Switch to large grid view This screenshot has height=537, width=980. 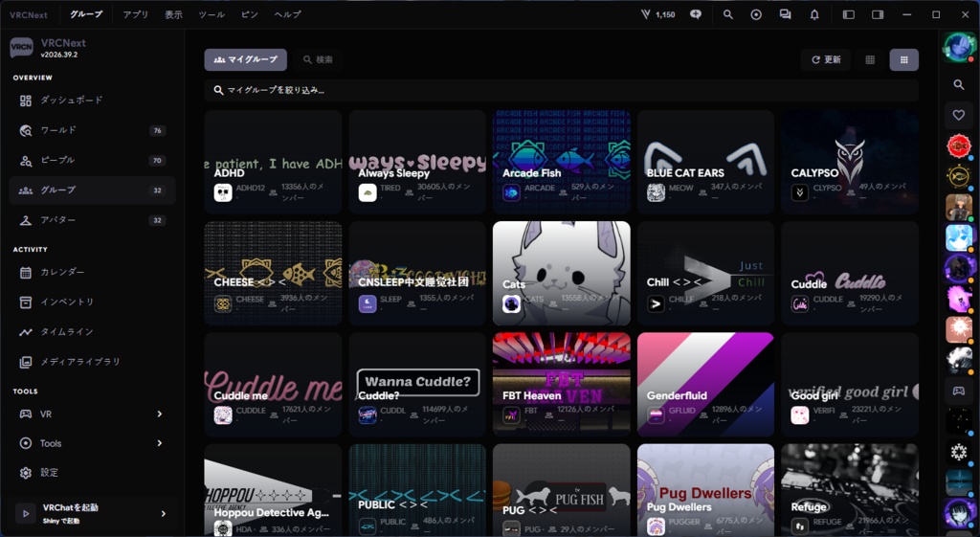[903, 59]
